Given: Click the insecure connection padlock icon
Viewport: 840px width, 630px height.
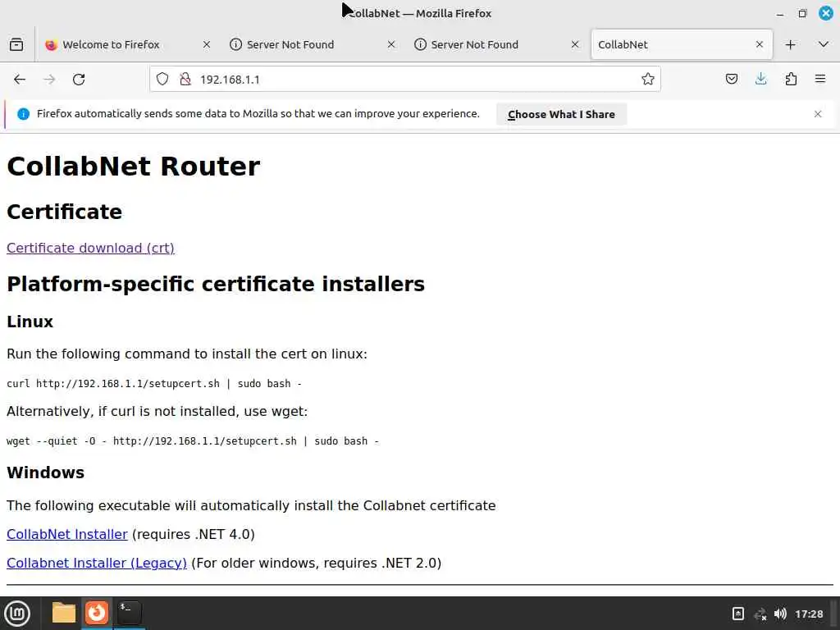Looking at the screenshot, I should [185, 80].
